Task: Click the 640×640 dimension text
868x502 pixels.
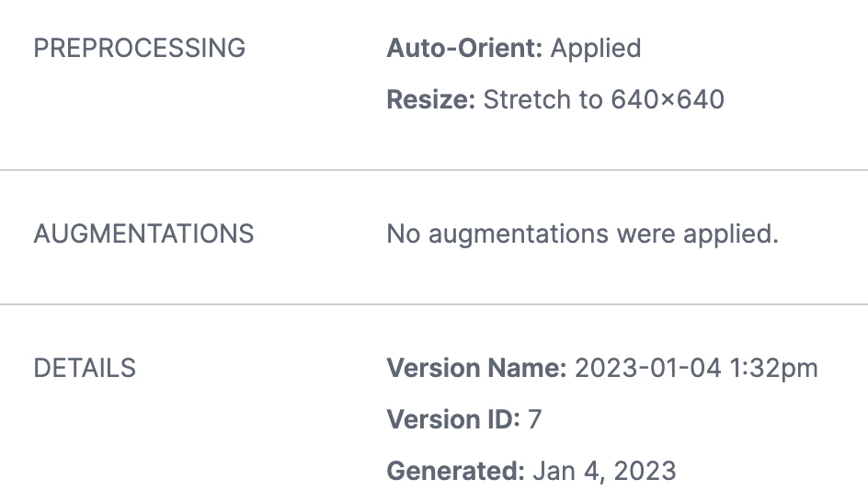Action: (x=668, y=99)
